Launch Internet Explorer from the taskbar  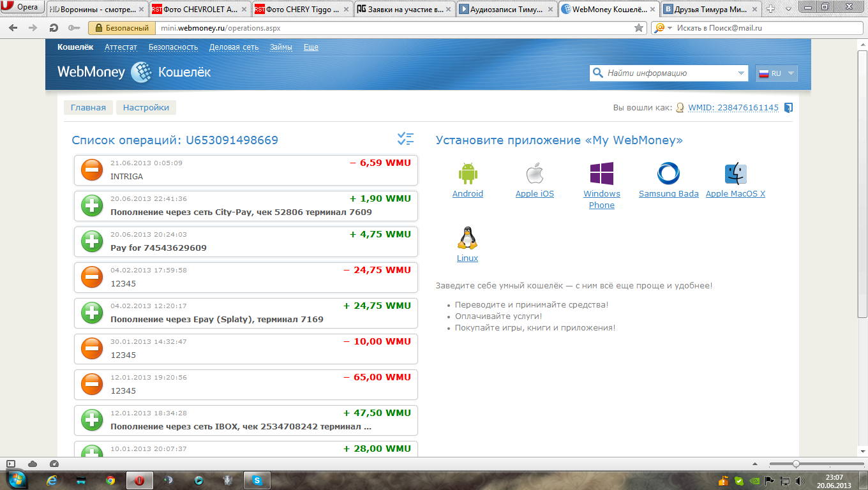(52, 480)
